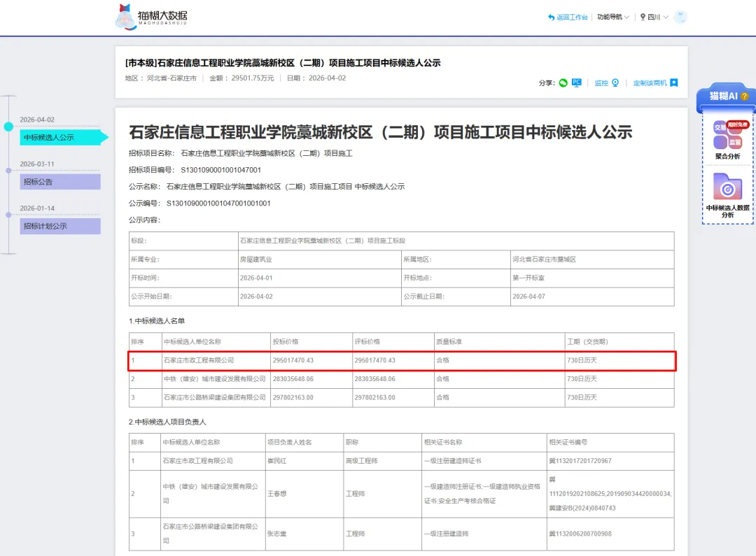
Task: Click the 监控 location icon
Action: [x=615, y=83]
